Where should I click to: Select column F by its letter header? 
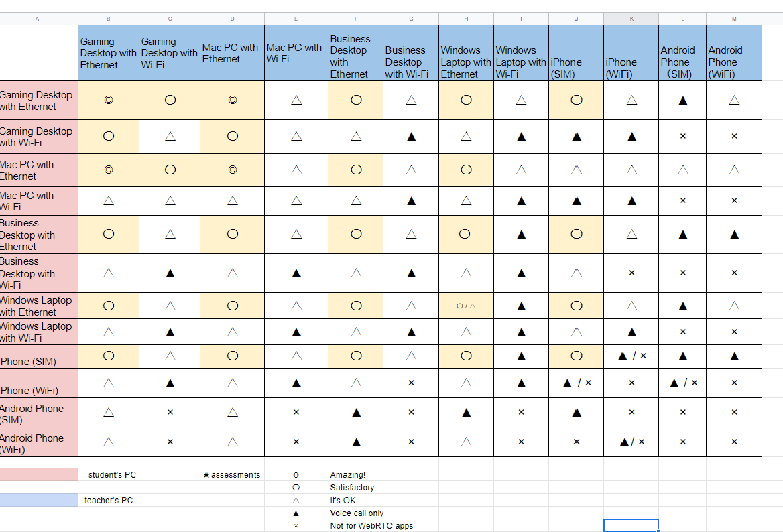click(355, 19)
